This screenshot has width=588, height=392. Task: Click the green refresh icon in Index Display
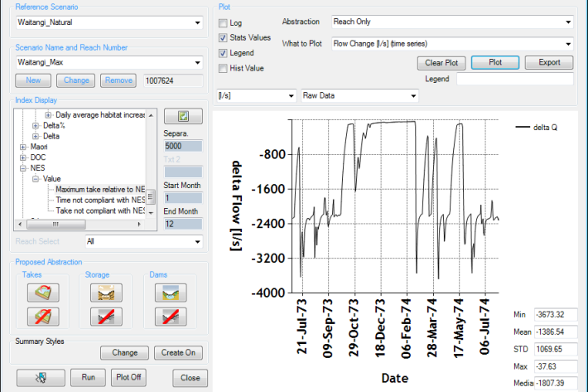pyautogui.click(x=183, y=116)
